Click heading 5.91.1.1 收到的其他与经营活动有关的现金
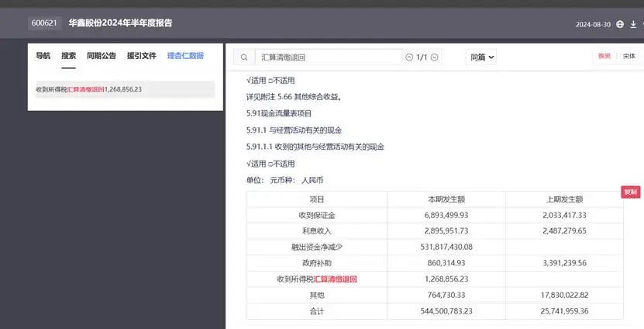 coord(315,147)
